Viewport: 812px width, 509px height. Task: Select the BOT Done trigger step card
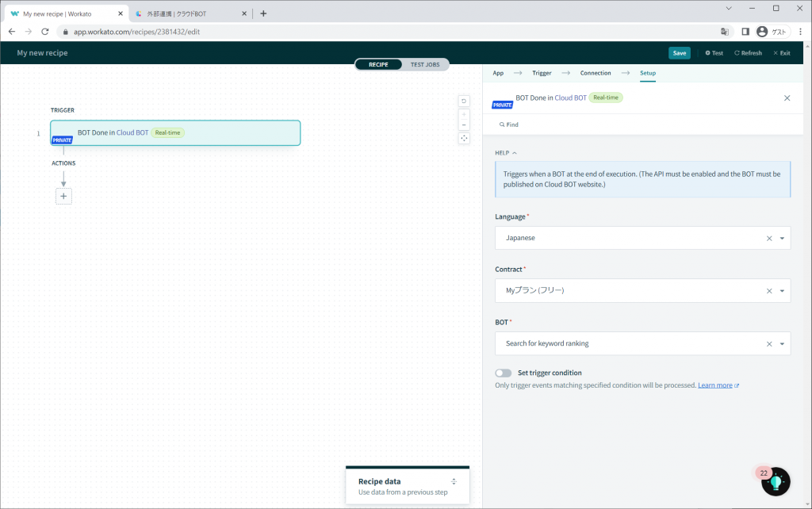click(x=175, y=133)
